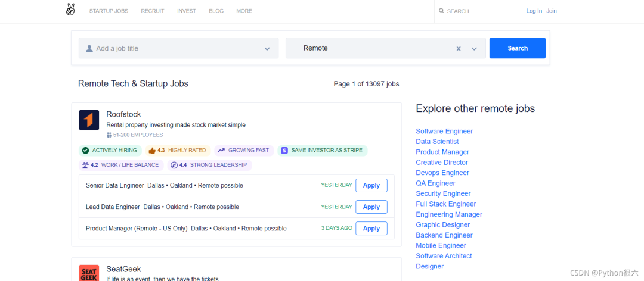Click the Engineering Manager link
Screen dimensions: 644x281
coord(449,214)
